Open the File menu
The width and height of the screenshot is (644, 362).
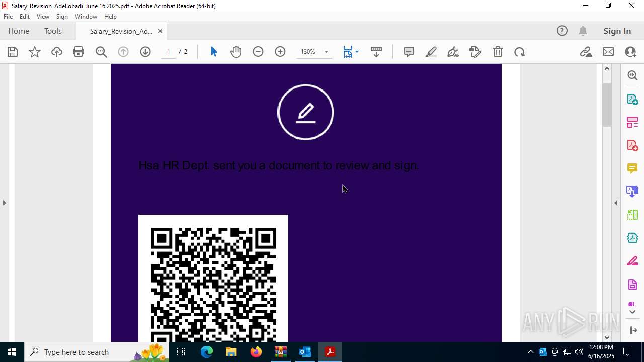pyautogui.click(x=8, y=17)
